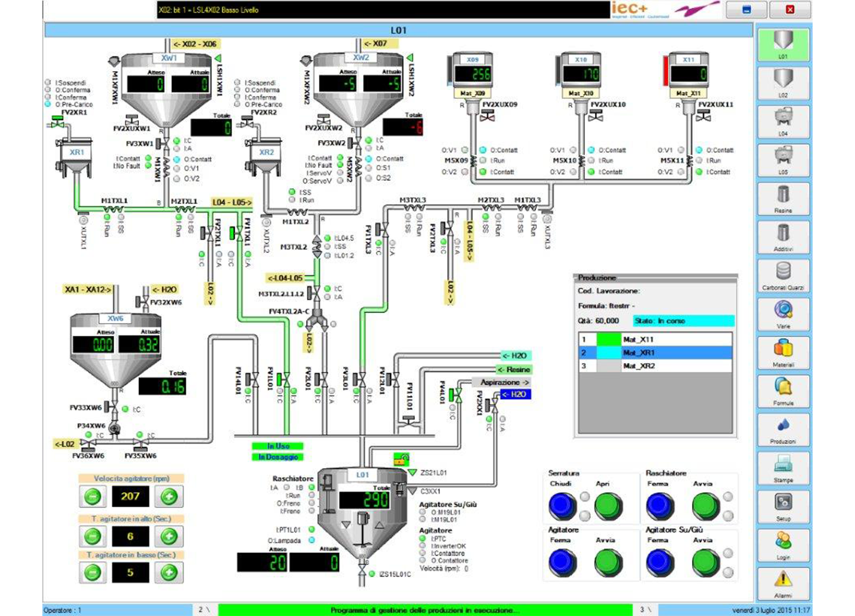Open Setup from the sidebar
Image resolution: width=855 pixels, height=616 pixels.
783,505
